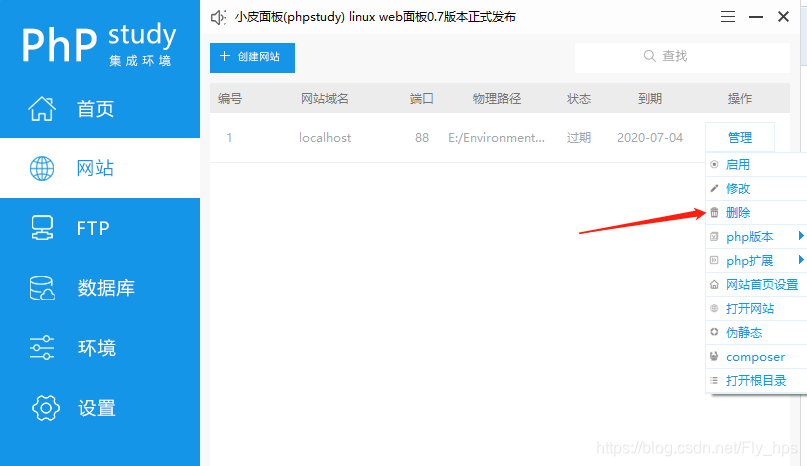Click the php版本 menu icon
Viewport: 807px width, 466px height.
point(714,236)
